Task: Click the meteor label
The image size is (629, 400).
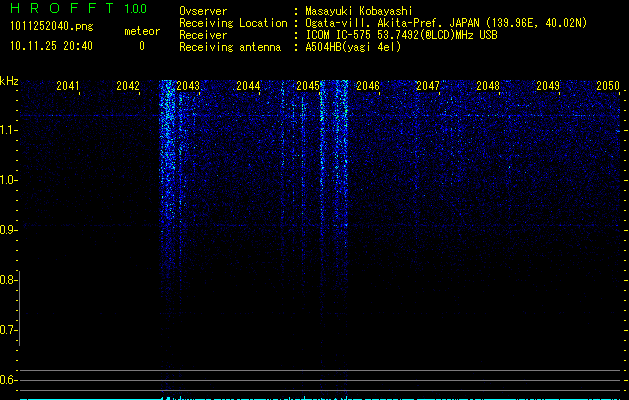Action: tap(142, 31)
